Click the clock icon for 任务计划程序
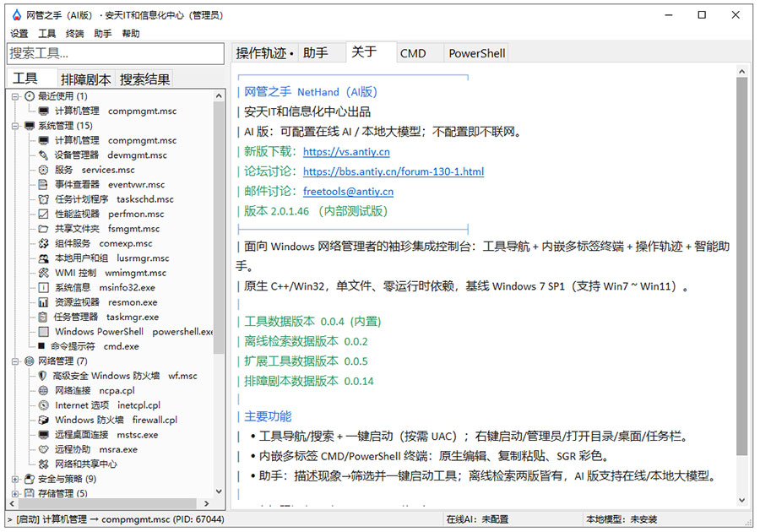Image resolution: width=760 pixels, height=532 pixels. (44, 199)
